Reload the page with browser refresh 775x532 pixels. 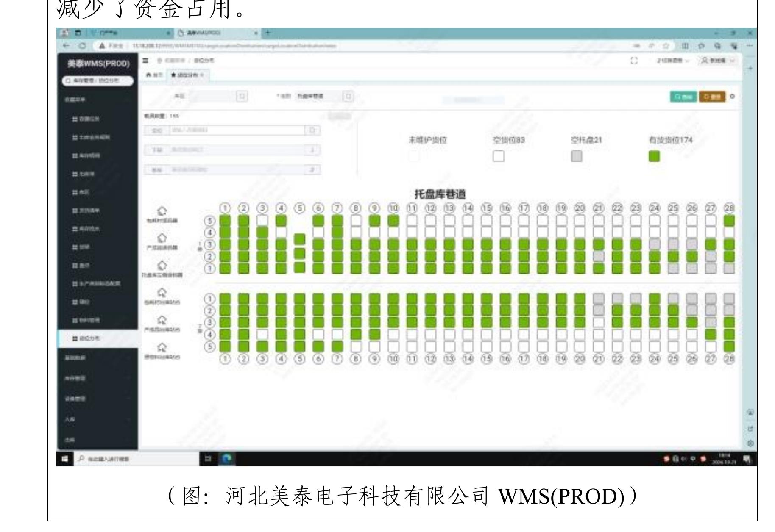(x=82, y=46)
